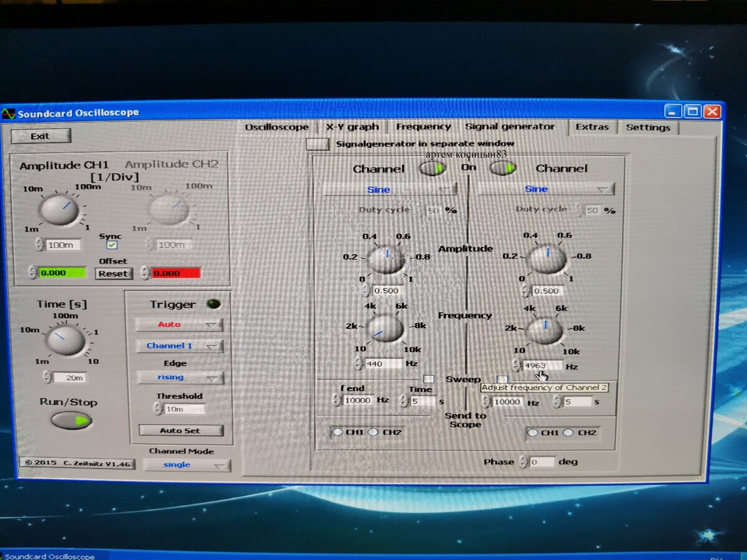This screenshot has height=560, width=747.
Task: Click the 4963 Hz frequency field
Action: pyautogui.click(x=542, y=365)
